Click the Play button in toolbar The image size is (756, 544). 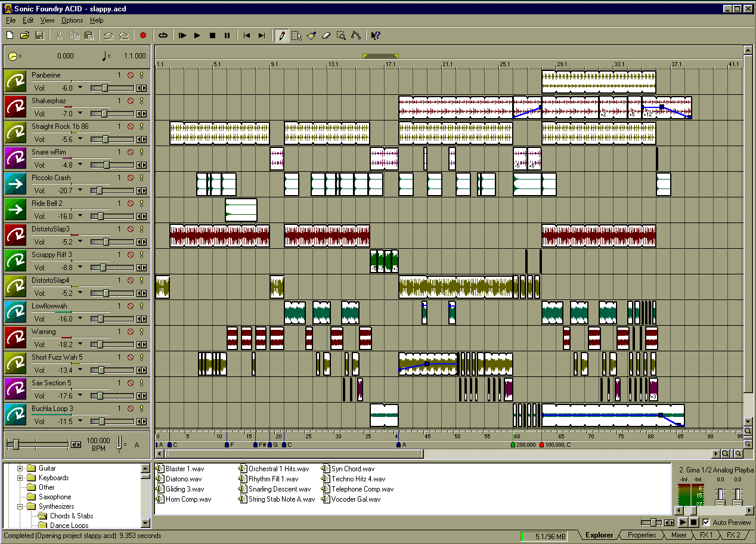click(x=197, y=36)
